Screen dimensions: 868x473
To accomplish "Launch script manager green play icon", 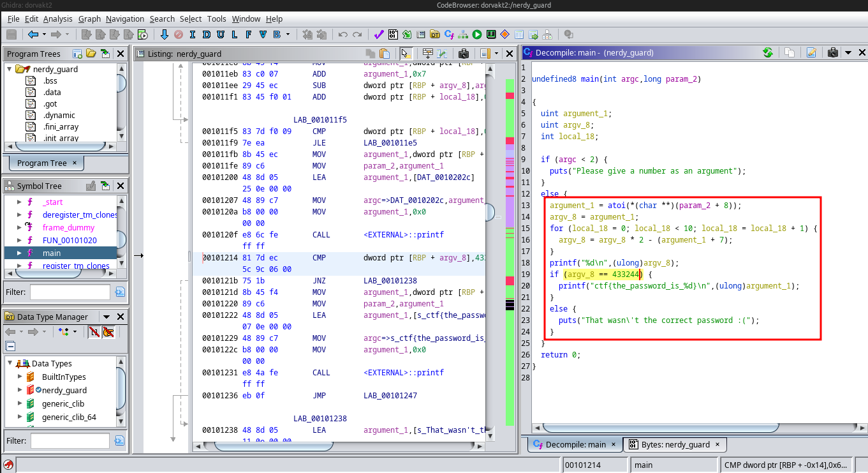I will (x=477, y=34).
